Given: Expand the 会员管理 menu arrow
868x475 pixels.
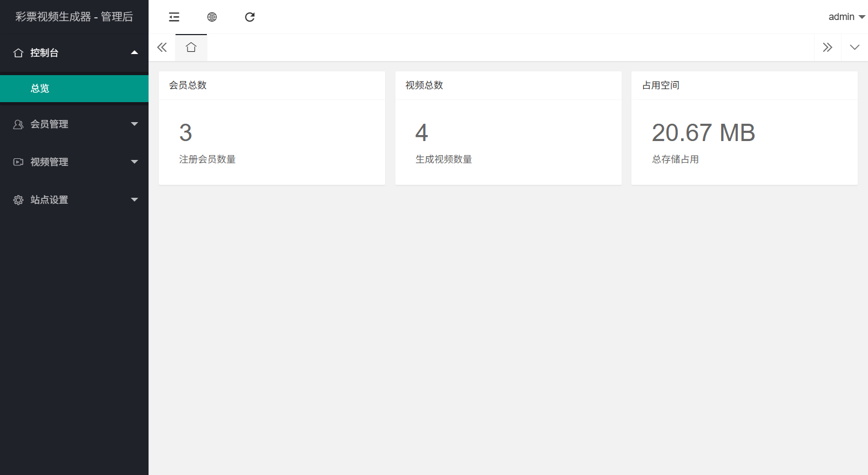Looking at the screenshot, I should point(134,124).
